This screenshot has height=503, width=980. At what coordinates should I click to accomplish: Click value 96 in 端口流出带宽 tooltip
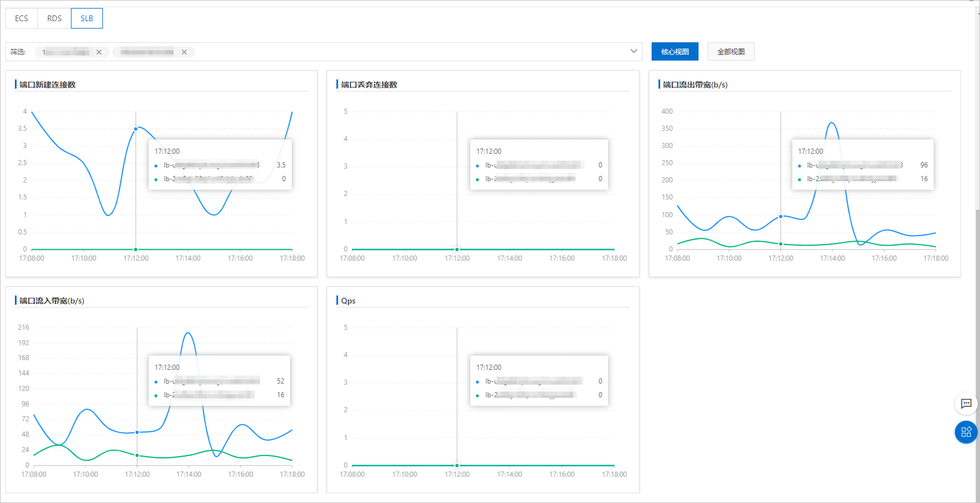pos(924,165)
